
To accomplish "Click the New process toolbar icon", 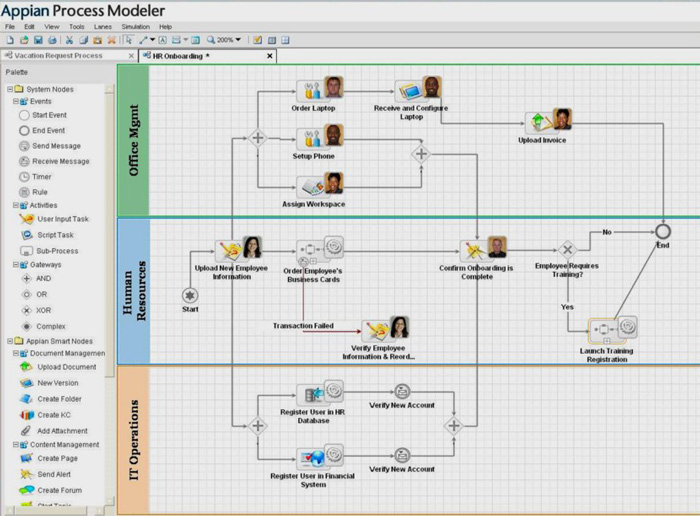I will [x=10, y=40].
